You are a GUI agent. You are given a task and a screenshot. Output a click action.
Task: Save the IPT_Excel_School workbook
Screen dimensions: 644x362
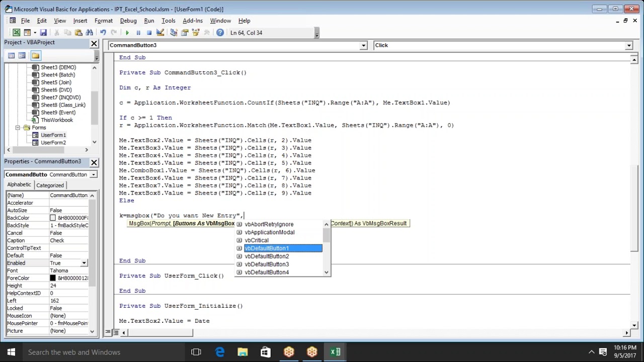pos(43,33)
